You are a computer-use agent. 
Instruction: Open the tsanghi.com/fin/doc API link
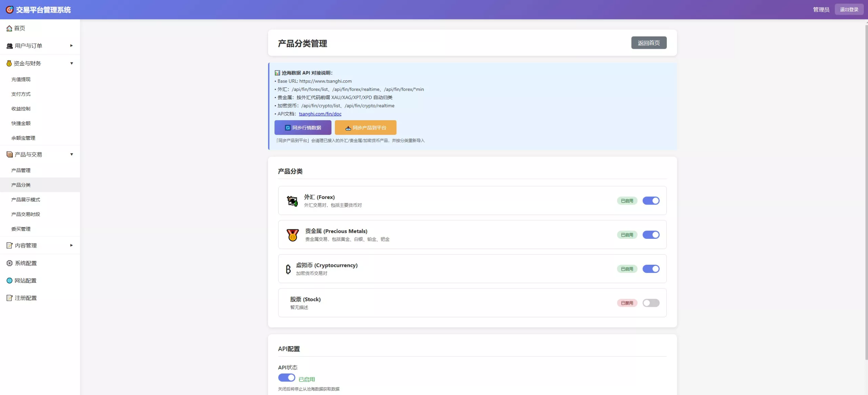(320, 114)
